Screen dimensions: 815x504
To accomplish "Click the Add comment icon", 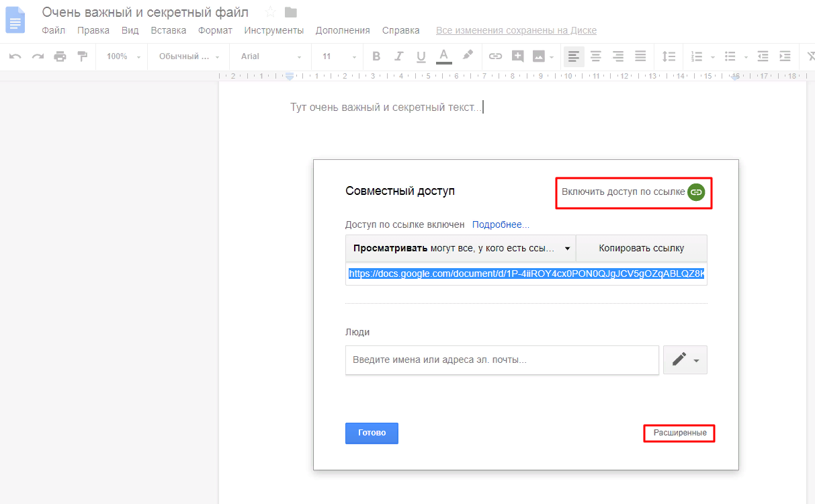I will pyautogui.click(x=517, y=56).
